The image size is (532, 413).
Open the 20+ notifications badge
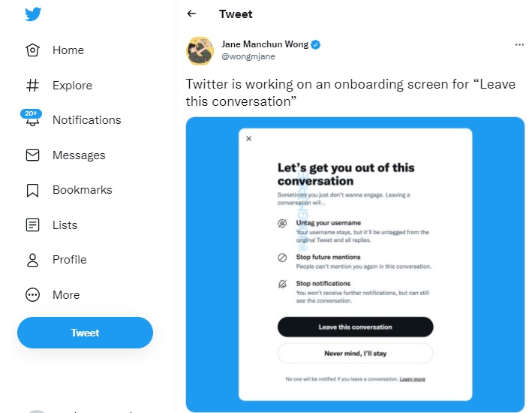point(31,113)
